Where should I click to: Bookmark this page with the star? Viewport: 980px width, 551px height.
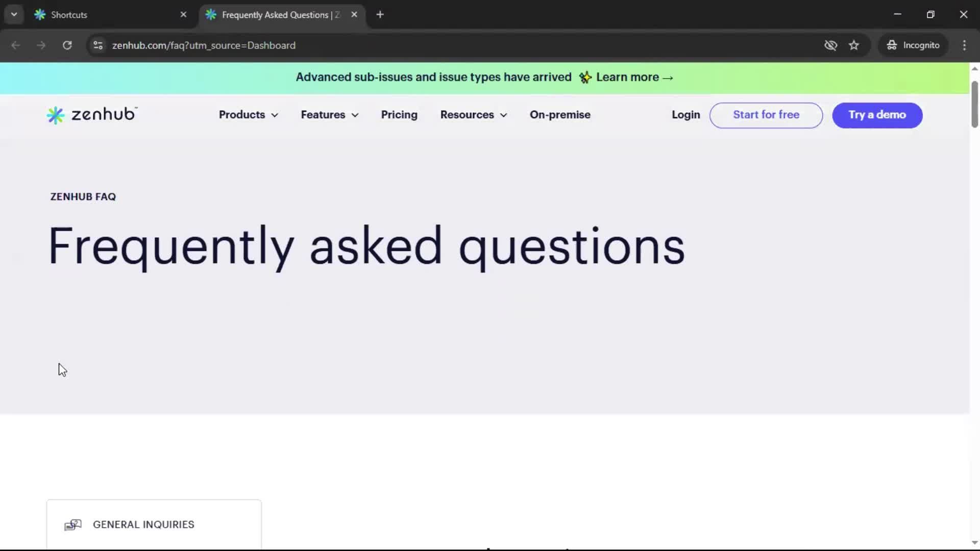pyautogui.click(x=854, y=45)
